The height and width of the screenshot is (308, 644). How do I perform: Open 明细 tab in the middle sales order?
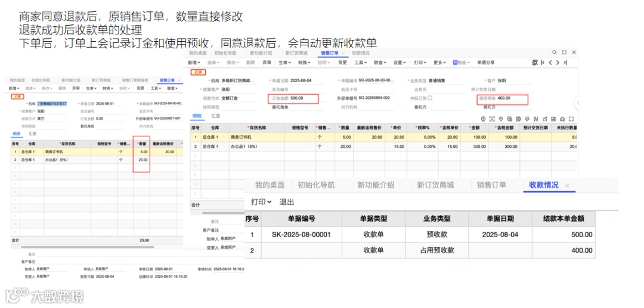pyautogui.click(x=196, y=116)
